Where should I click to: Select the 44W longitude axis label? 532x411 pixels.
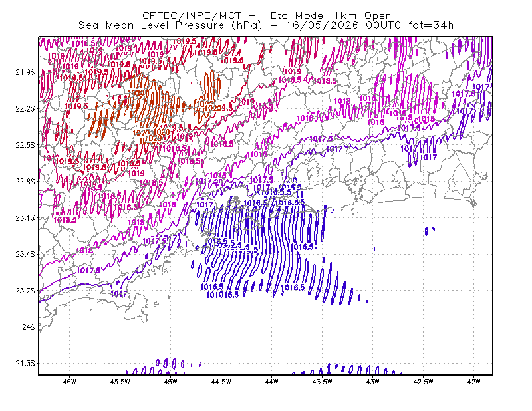[x=272, y=382]
